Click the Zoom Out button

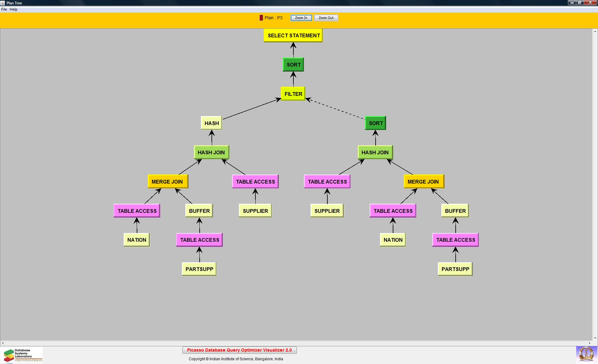pos(326,18)
